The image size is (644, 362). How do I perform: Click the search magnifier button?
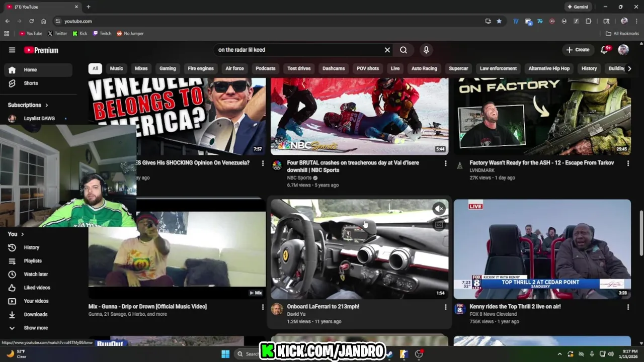(404, 50)
